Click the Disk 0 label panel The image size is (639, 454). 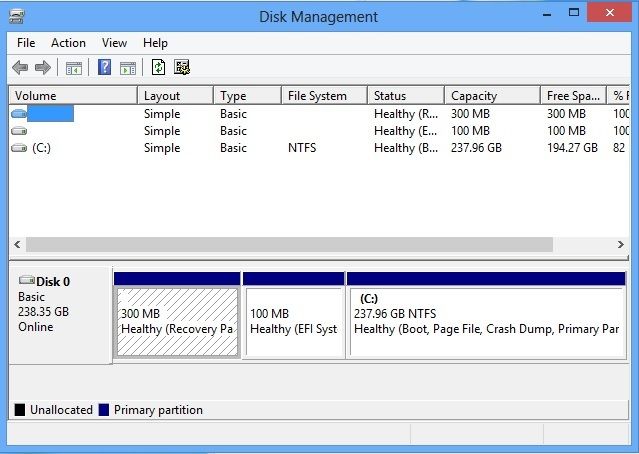click(x=59, y=312)
